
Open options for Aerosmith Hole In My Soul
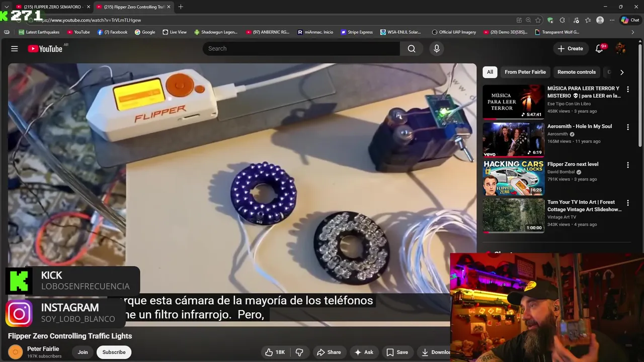pos(627,127)
